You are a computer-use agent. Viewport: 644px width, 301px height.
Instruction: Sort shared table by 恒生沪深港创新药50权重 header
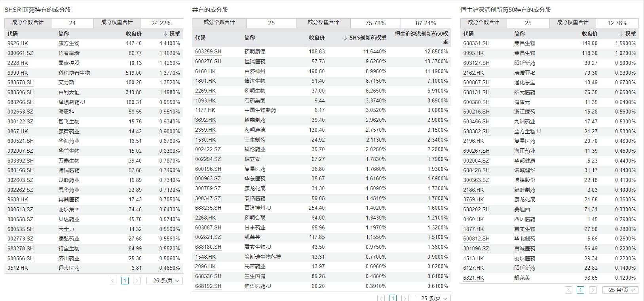click(x=421, y=38)
